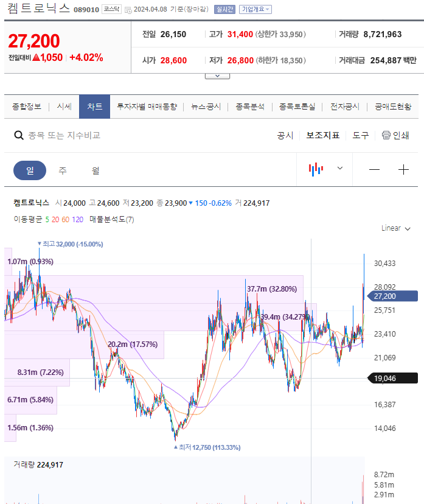This screenshot has width=424, height=504.
Task: Toggle the 120-day moving average
Action: pos(77,220)
